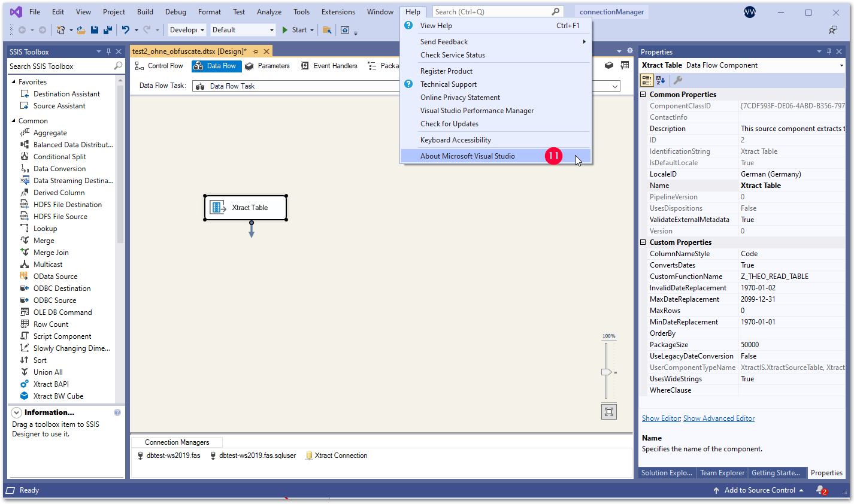Click the Start debugging button
The width and height of the screenshot is (854, 504).
pyautogui.click(x=294, y=30)
